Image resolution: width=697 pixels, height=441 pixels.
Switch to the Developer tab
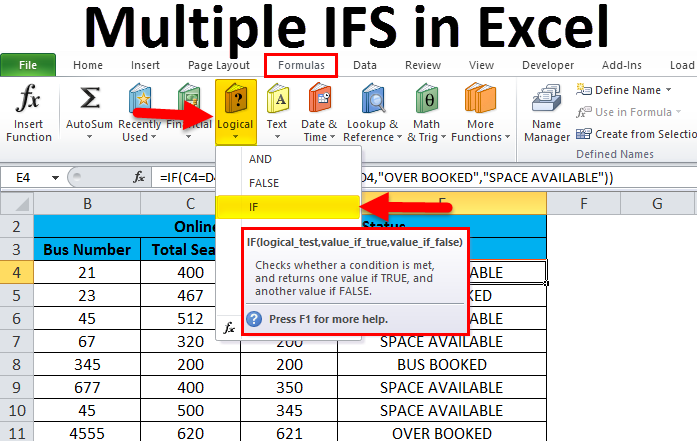coord(548,65)
